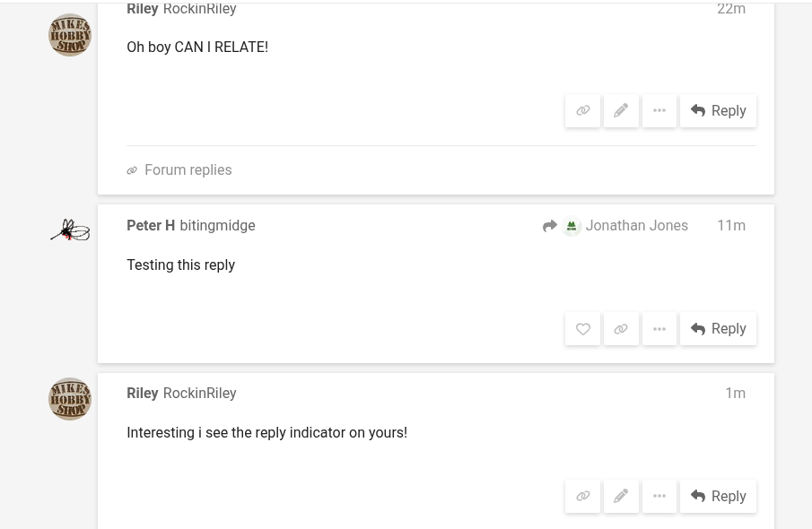Reply to Riley's 'Interesting' post
The width and height of the screenshot is (812, 529).
[718, 496]
